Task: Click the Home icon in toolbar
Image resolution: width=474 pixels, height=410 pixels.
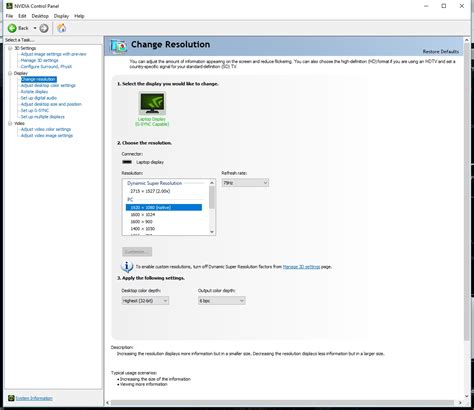Action: click(x=61, y=28)
